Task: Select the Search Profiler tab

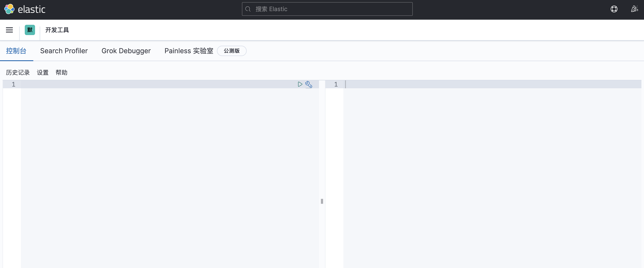Action: click(64, 51)
